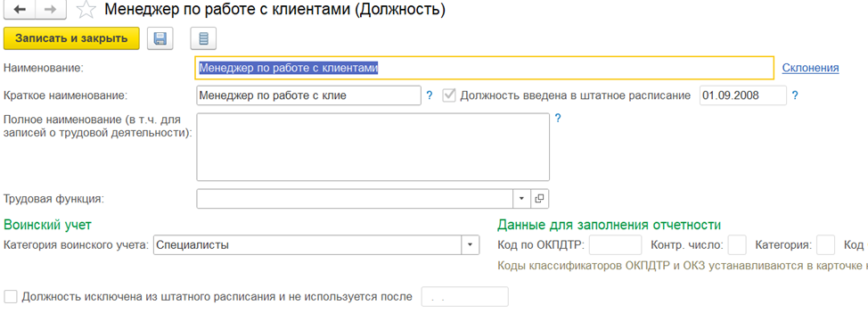The width and height of the screenshot is (868, 330).
Task: Click the Код по ОКПДТР field
Action: click(x=616, y=244)
